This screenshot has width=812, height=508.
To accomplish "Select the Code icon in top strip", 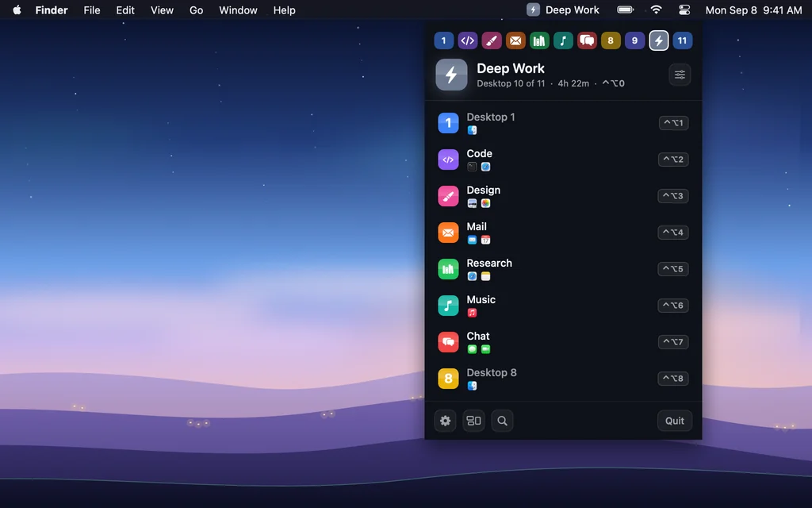I will point(468,40).
